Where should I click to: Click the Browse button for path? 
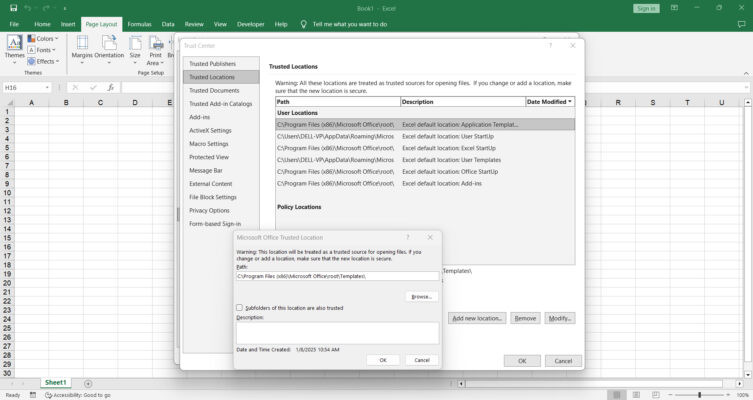422,297
